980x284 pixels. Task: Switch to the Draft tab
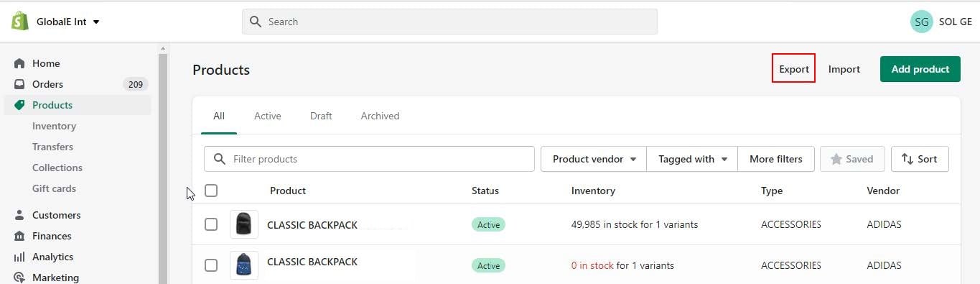pyautogui.click(x=321, y=116)
